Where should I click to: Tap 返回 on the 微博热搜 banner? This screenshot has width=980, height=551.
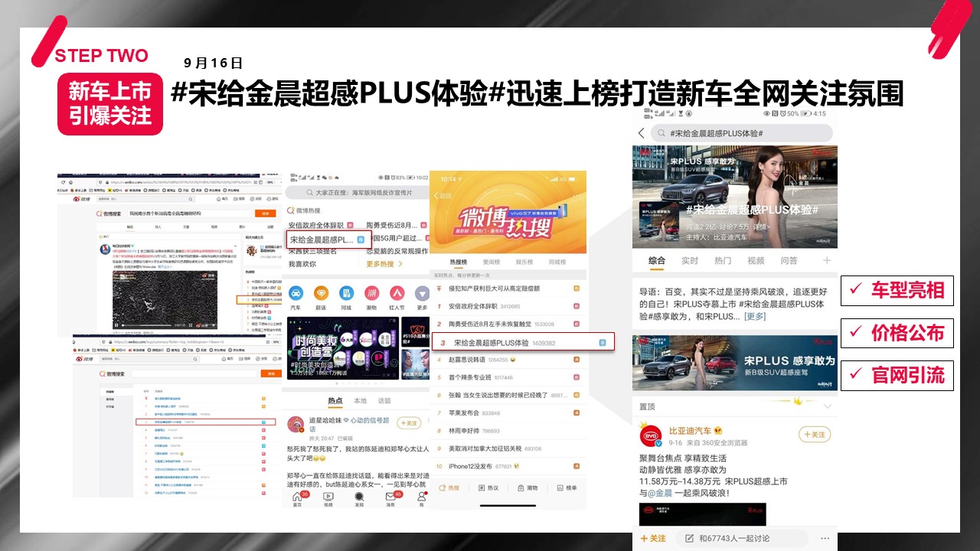coord(443,196)
